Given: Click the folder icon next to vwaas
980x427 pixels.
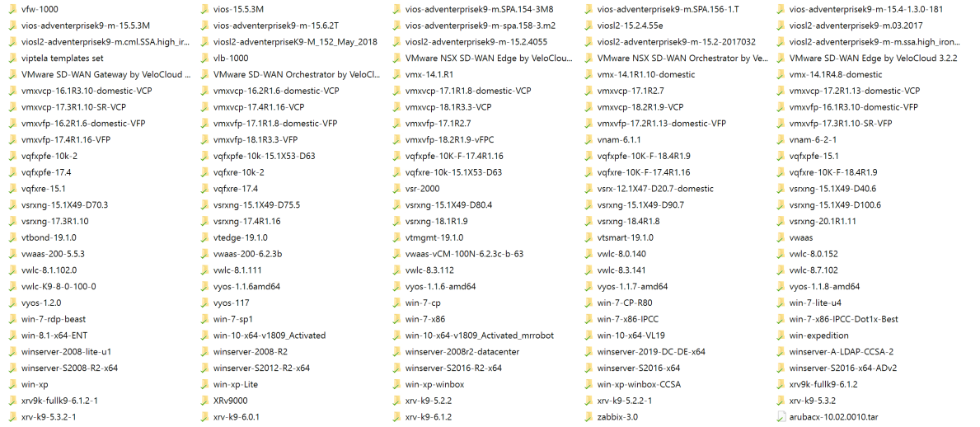Looking at the screenshot, I should point(782,237).
